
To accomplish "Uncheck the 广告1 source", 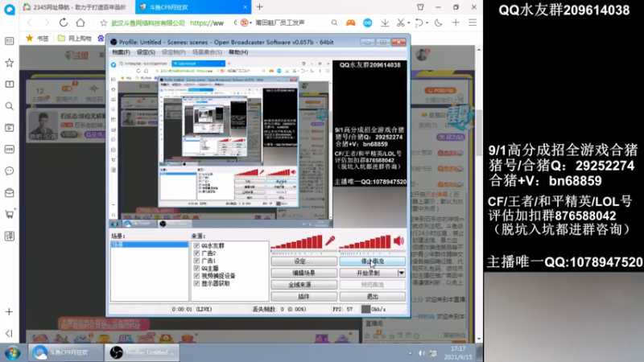I will pyautogui.click(x=196, y=261).
